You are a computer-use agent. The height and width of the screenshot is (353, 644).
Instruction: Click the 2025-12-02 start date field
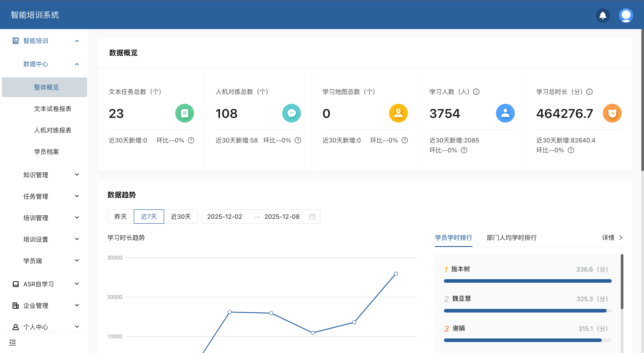click(225, 216)
